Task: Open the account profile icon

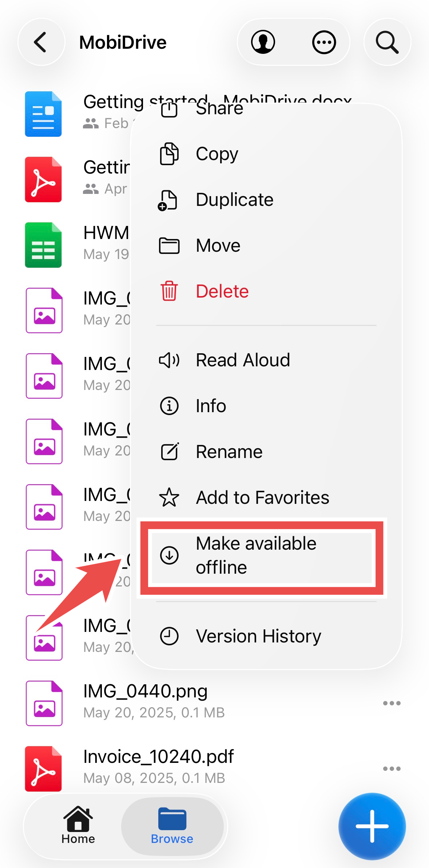Action: pyautogui.click(x=263, y=42)
